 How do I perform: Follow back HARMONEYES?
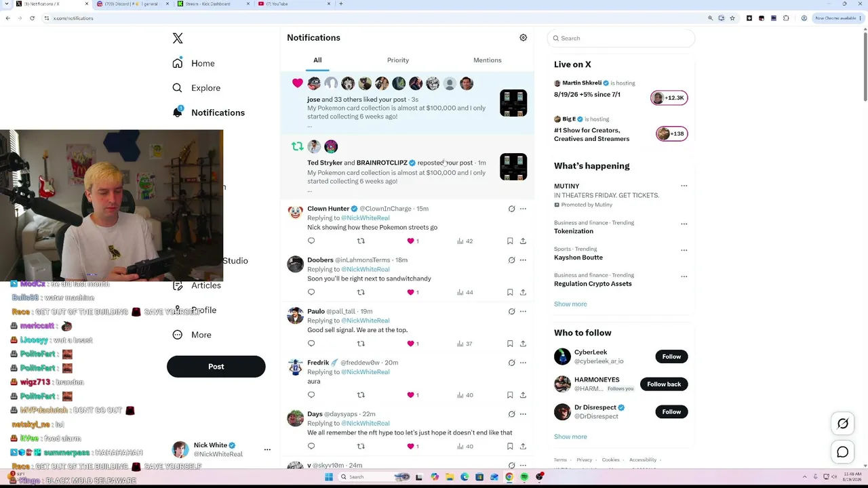[664, 384]
